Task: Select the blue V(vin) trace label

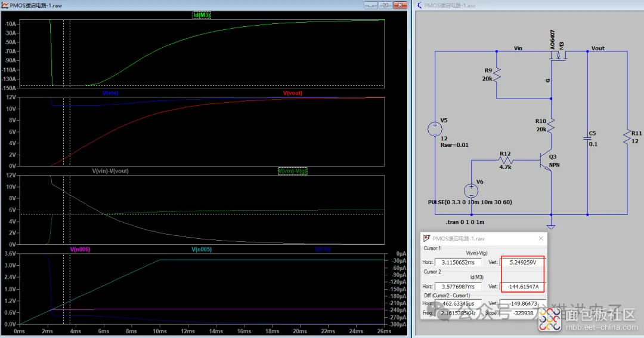Action: coord(110,93)
